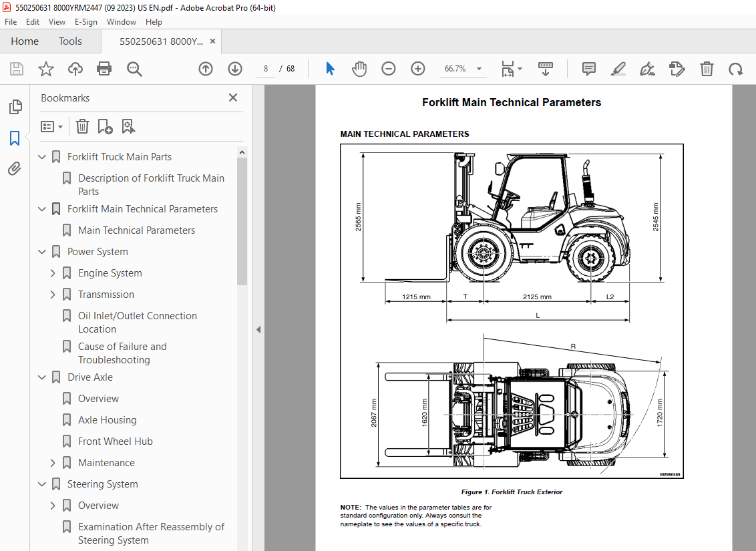Select the Highlight text tool
756x551 pixels.
tap(618, 69)
